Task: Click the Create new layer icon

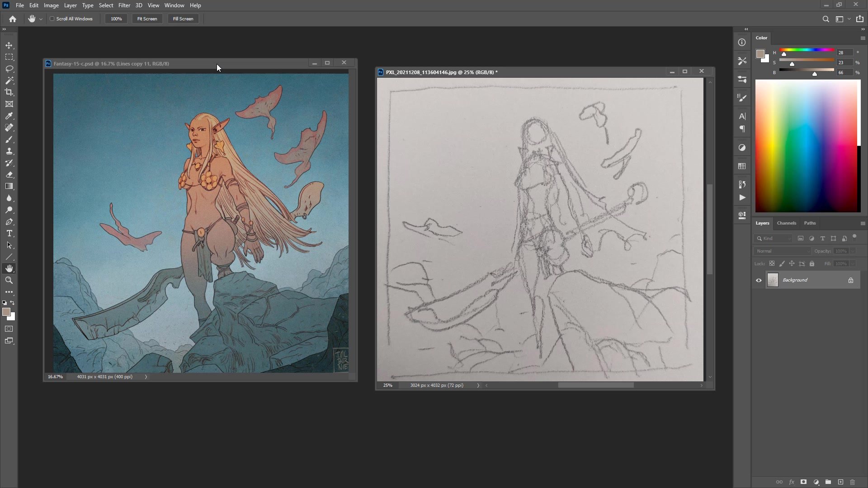Action: [x=840, y=482]
